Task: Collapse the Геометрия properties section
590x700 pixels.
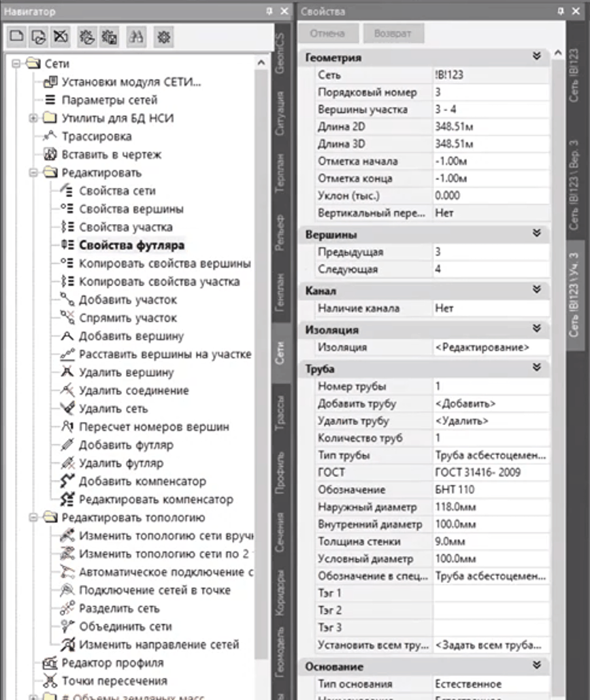Action: tap(536, 57)
